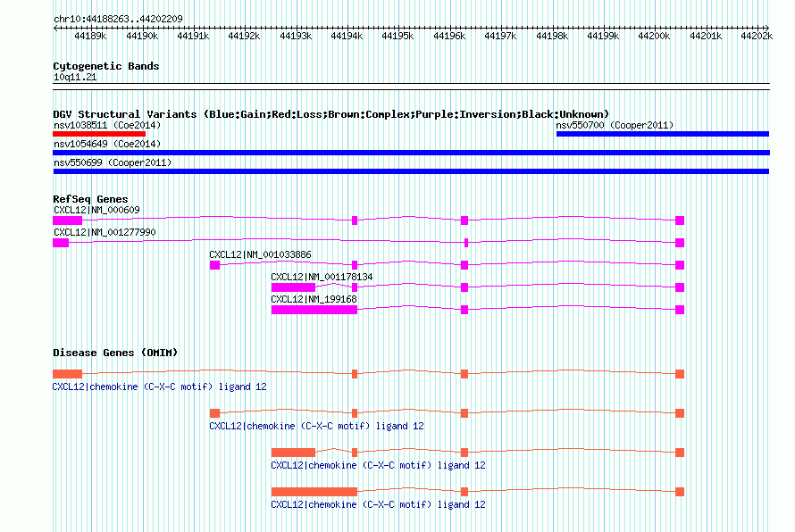
Task: Click the nsv1054649 blue variant bar
Action: 411,153
